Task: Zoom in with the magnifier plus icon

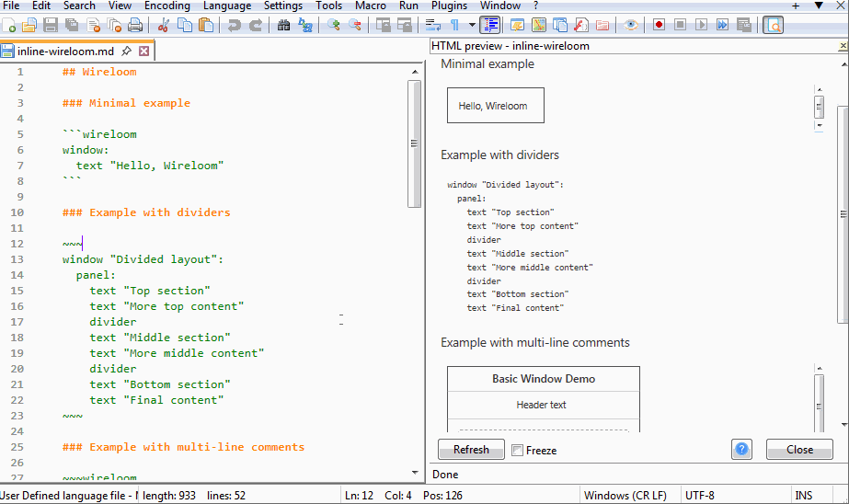Action: (x=333, y=25)
